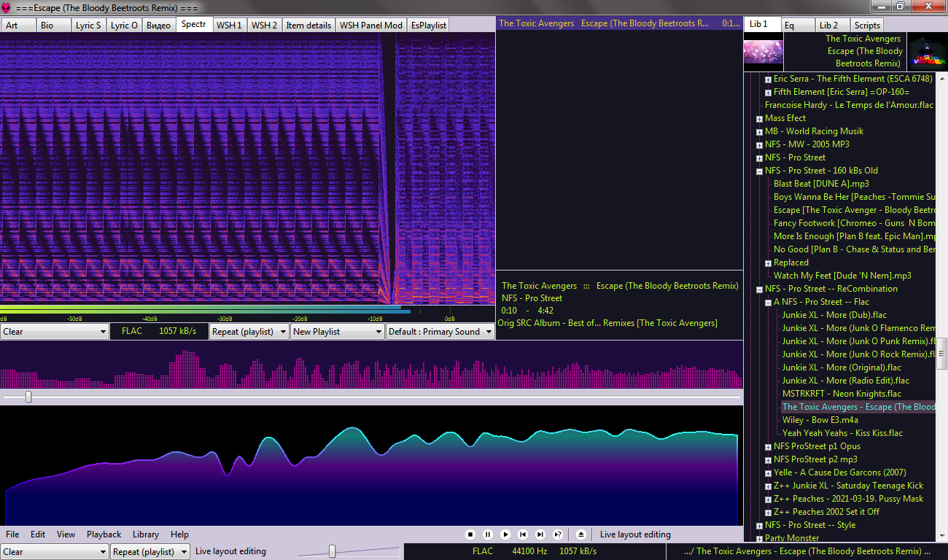This screenshot has width=948, height=560.
Task: Click the Toxic Avenger album art thumbnail
Action: coord(927,52)
